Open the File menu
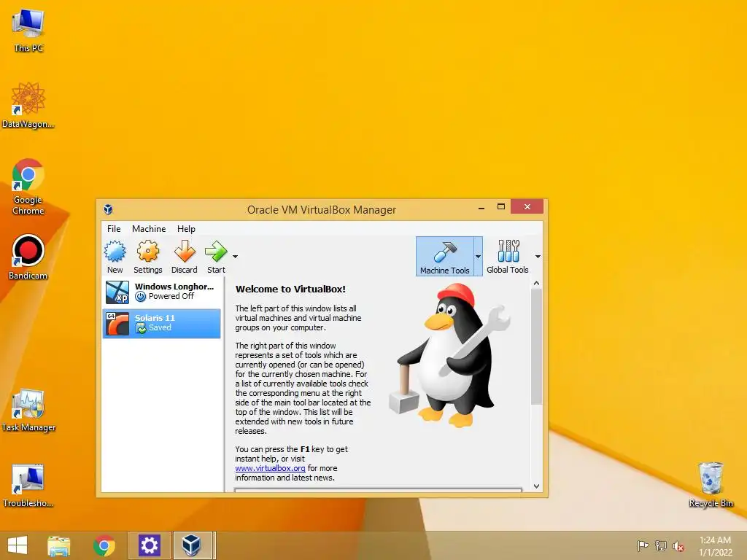The height and width of the screenshot is (560, 747). (x=114, y=228)
